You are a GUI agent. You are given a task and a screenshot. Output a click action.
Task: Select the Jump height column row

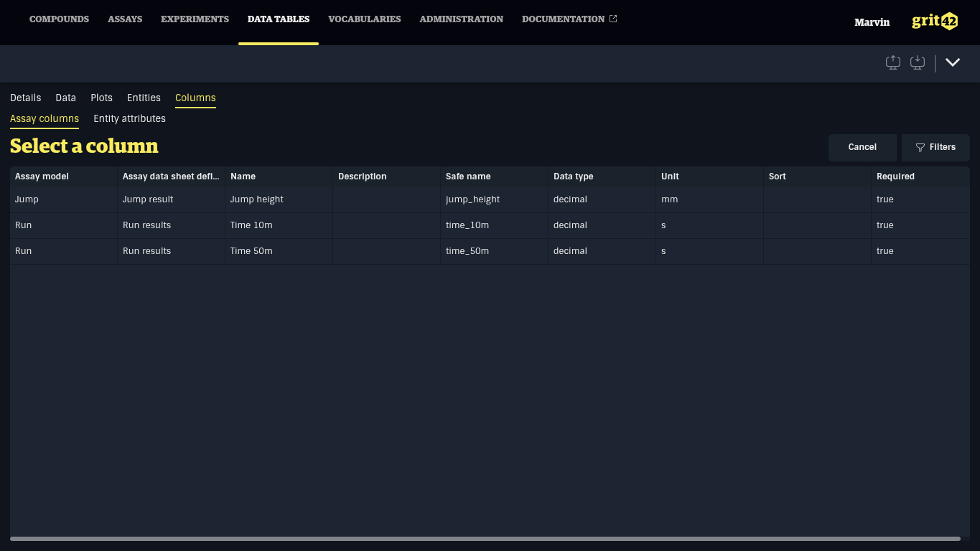coord(257,199)
